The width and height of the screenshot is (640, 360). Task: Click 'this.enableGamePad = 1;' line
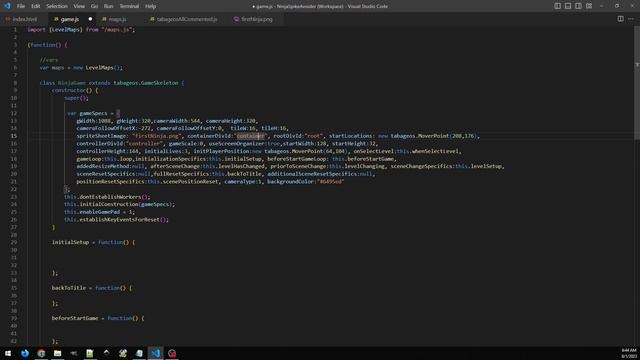click(99, 212)
